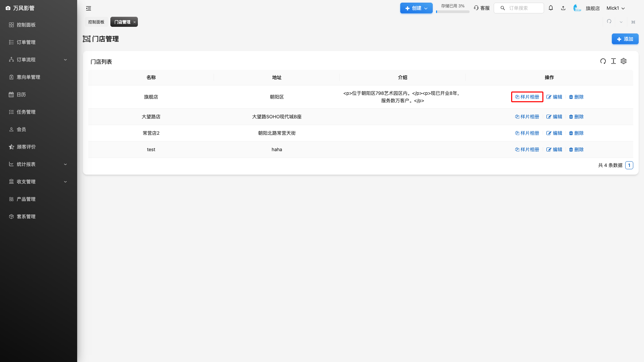Click the 万风影管 logo

pyautogui.click(x=20, y=8)
